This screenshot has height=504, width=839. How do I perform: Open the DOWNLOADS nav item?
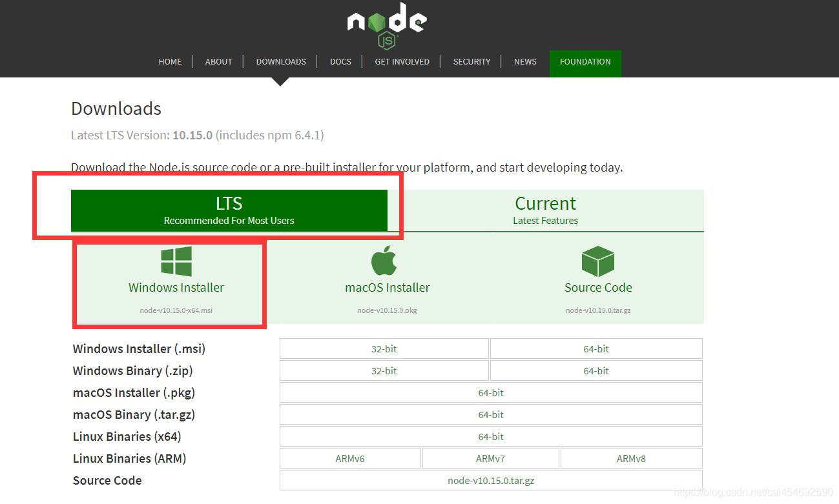pyautogui.click(x=281, y=62)
